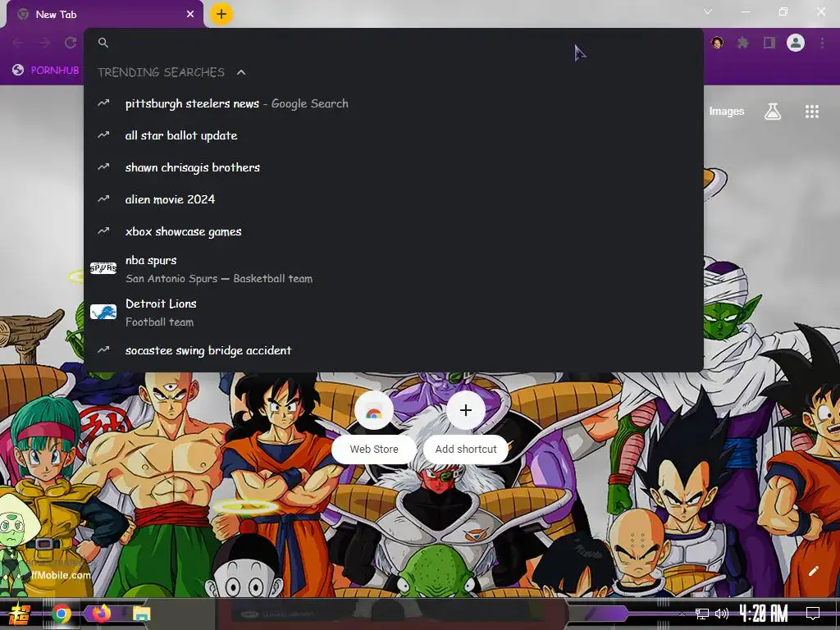This screenshot has height=630, width=840.
Task: Launch Firefox from the taskbar
Action: pyautogui.click(x=102, y=614)
